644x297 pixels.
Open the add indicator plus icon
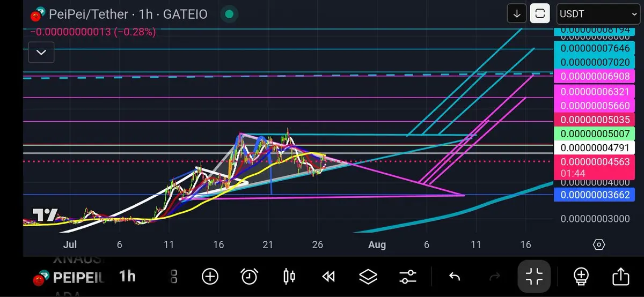click(210, 277)
